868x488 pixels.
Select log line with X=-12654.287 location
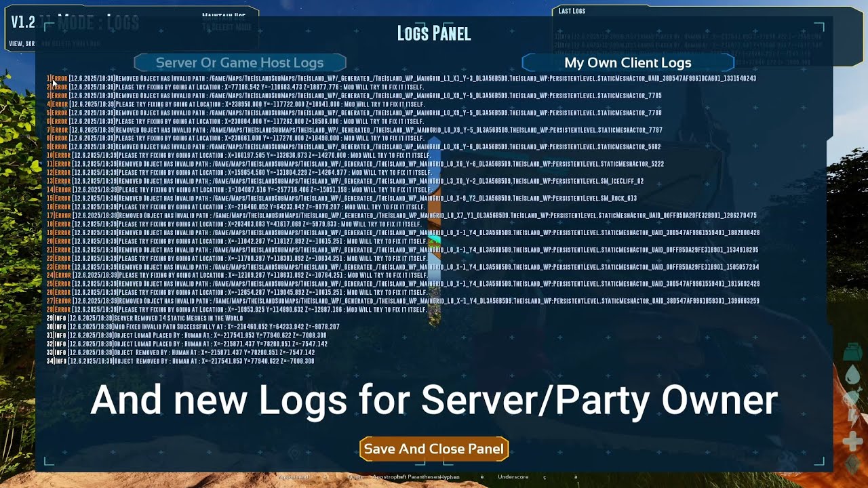237,292
